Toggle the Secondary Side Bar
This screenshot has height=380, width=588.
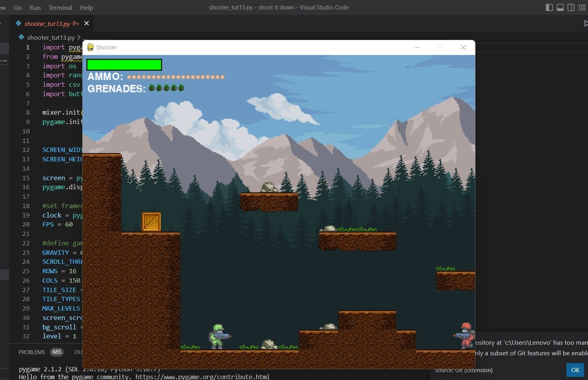[571, 7]
